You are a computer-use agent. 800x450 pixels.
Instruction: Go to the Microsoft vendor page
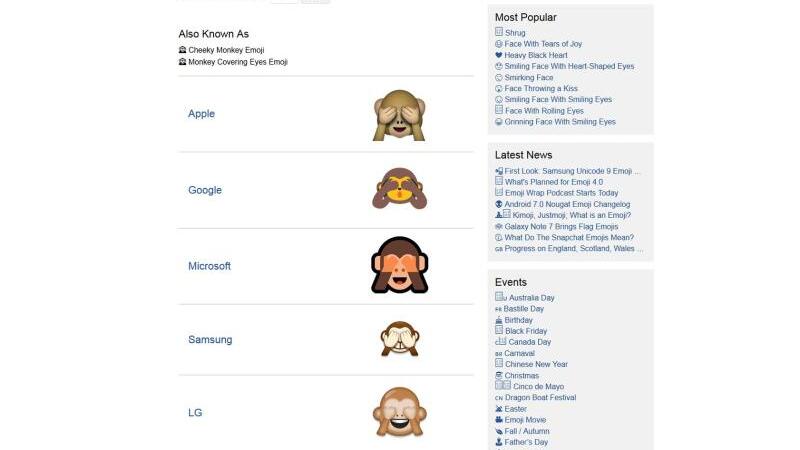pos(209,266)
